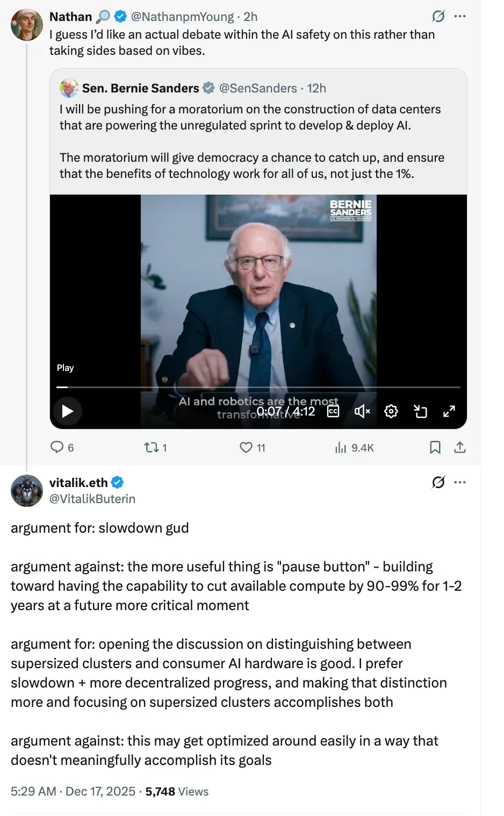This screenshot has height=816, width=504.
Task: Open more options on vitalik.eth's tweet
Action: [x=460, y=482]
